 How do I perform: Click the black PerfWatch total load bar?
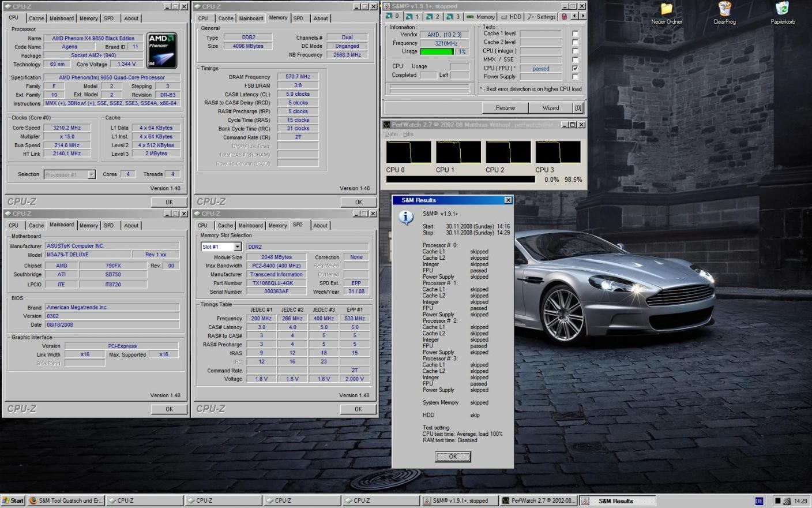tap(461, 180)
